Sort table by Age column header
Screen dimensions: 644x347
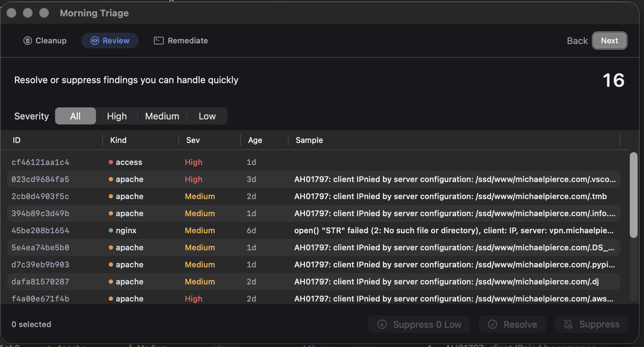[255, 140]
